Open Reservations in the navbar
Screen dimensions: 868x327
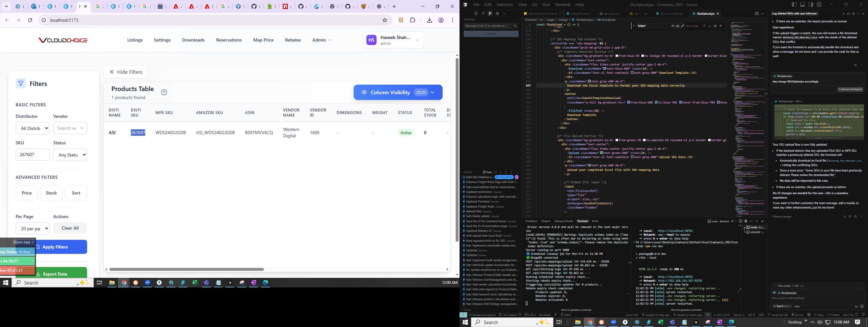coord(229,40)
